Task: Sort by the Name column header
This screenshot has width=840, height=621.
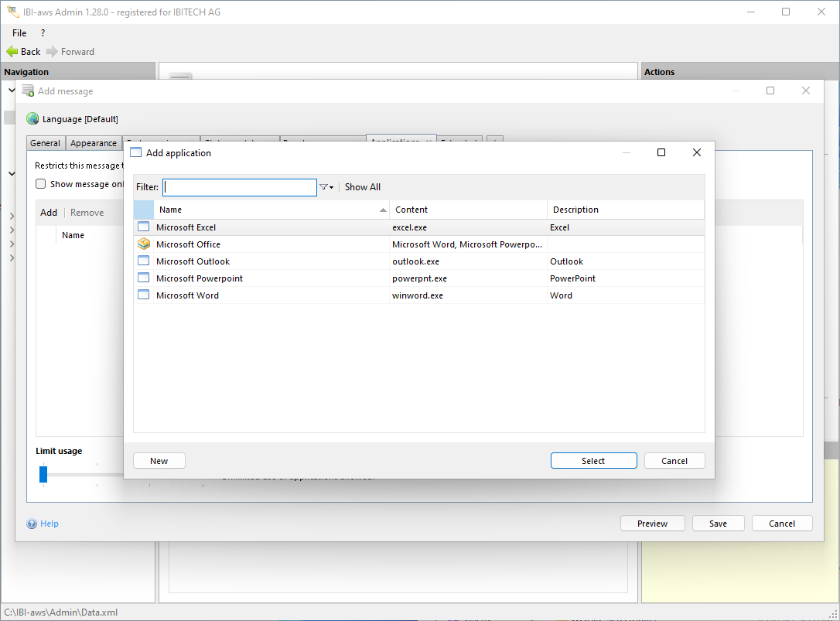Action: tap(271, 210)
